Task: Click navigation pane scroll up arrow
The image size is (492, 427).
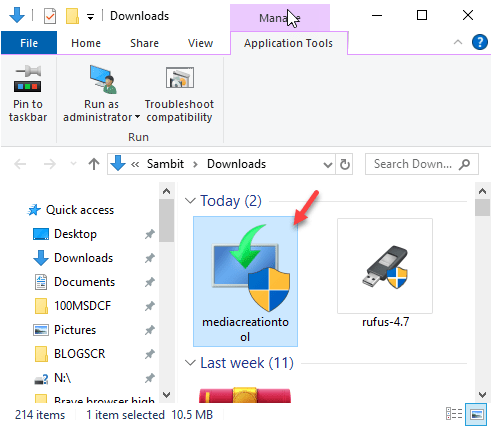Action: tap(166, 191)
